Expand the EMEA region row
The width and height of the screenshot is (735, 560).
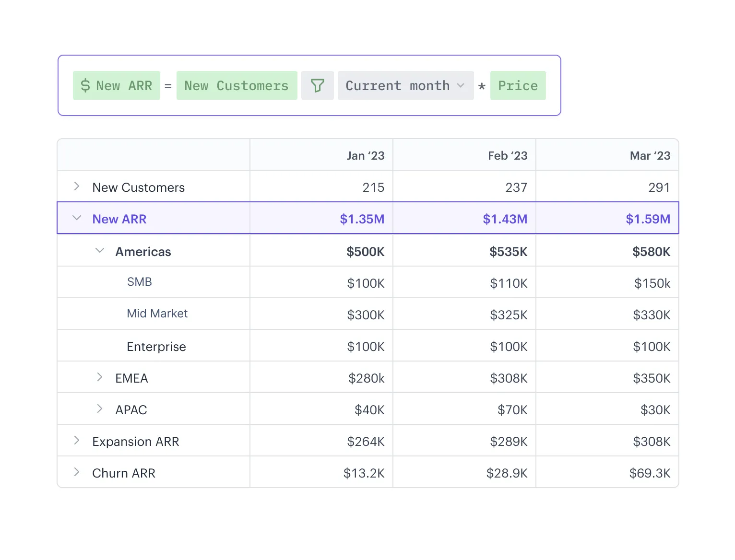point(100,377)
